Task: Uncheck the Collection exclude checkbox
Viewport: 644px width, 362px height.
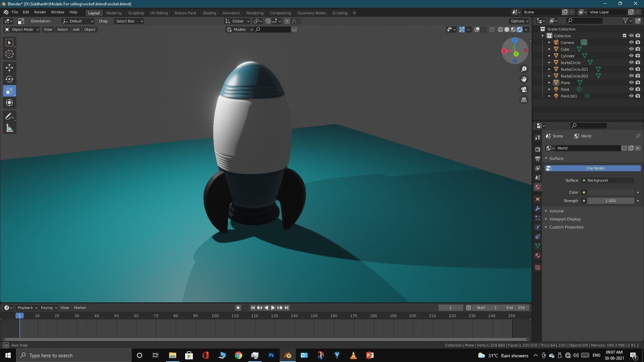Action: [624, 36]
